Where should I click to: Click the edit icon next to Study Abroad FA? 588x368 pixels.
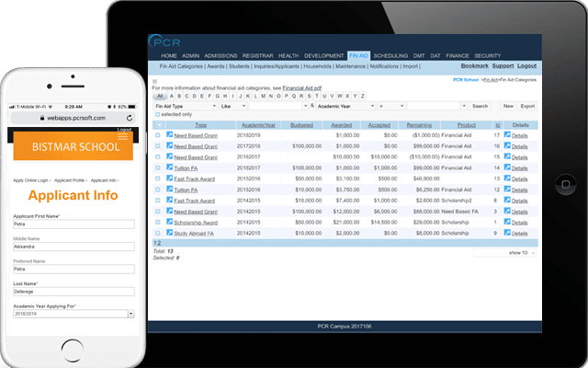point(170,234)
